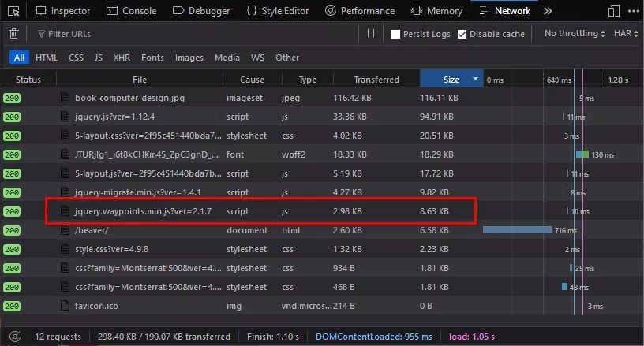
Task: Toggle the XHR request type filter
Action: [x=122, y=58]
